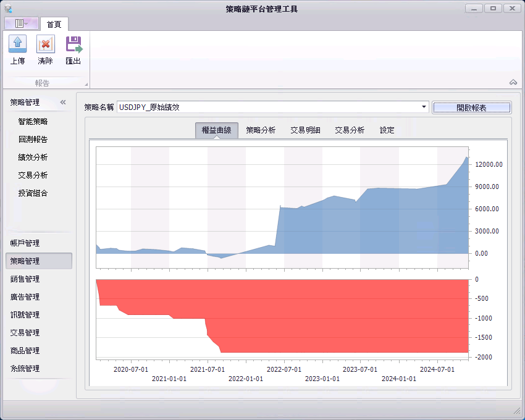Minimize the window
This screenshot has height=420, width=525.
point(474,9)
